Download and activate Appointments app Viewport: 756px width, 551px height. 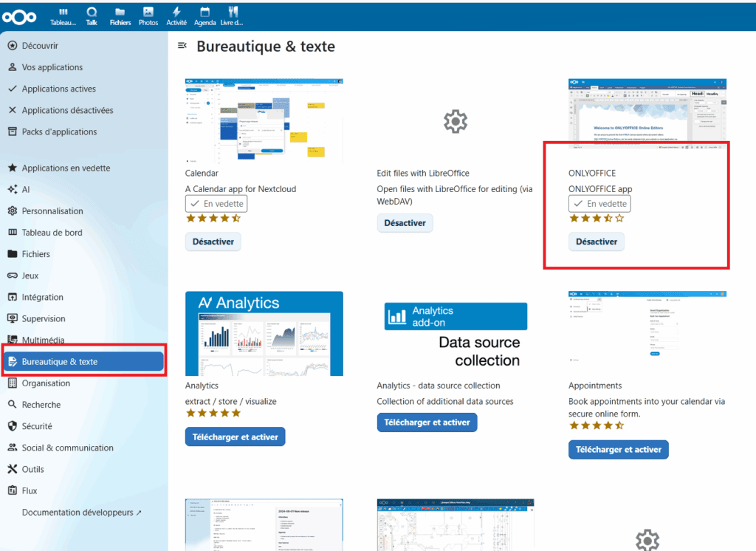pyautogui.click(x=618, y=449)
